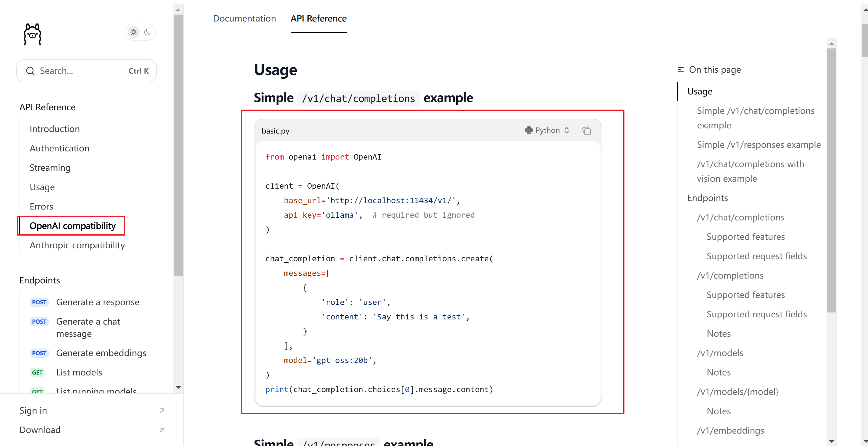
Task: Click the On this page list icon
Action: click(680, 70)
